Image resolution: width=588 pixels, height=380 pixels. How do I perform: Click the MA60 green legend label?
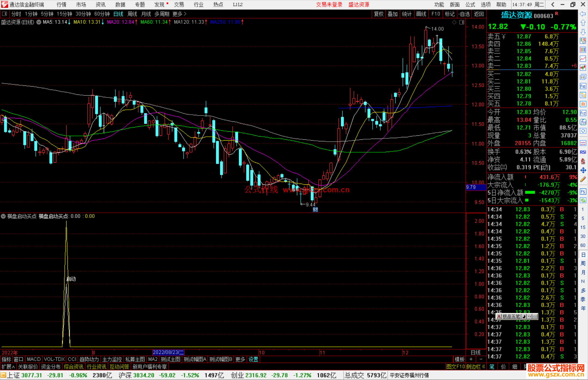(x=155, y=22)
